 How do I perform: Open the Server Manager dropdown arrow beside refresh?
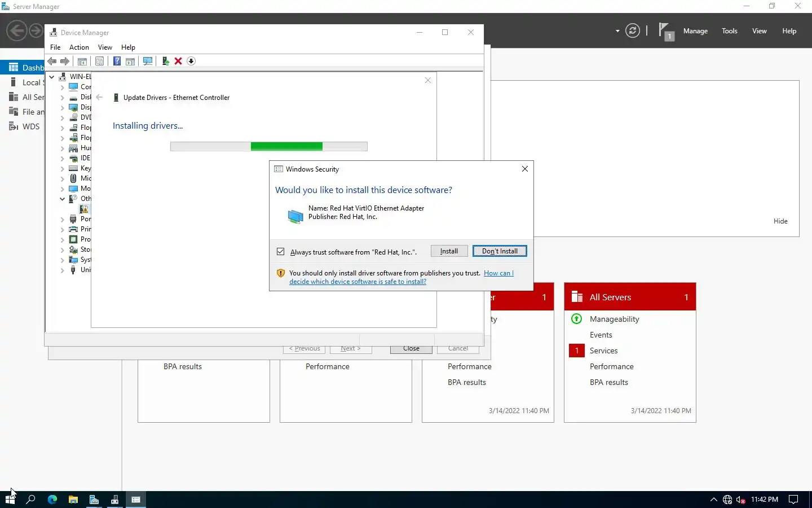tap(617, 31)
